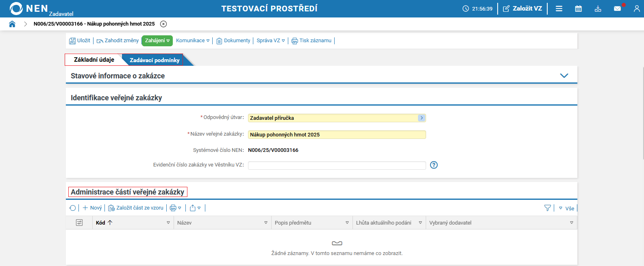This screenshot has height=266, width=644.
Task: Open the Správa VZ dropdown
Action: (x=271, y=41)
